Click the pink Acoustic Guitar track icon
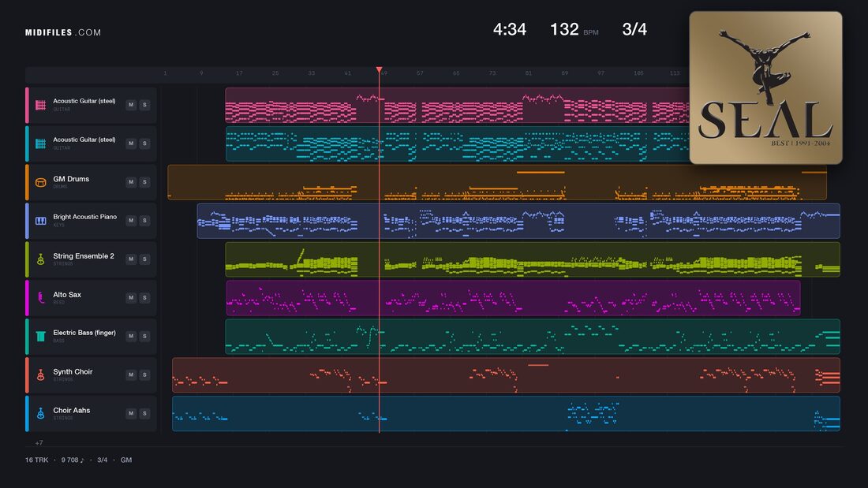The height and width of the screenshot is (488, 868). [40, 105]
